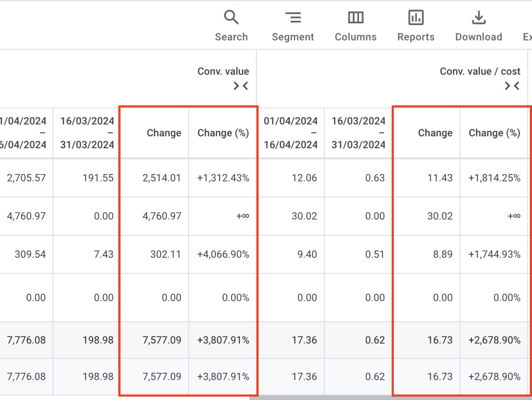Screen dimensions: 532x400
Task: Sort by Conv. value / cost header
Action: pyautogui.click(x=480, y=71)
